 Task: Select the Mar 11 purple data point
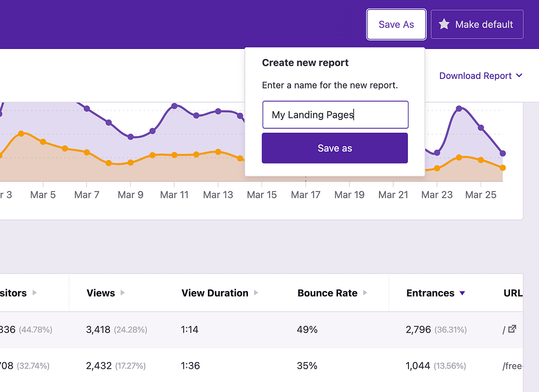click(174, 106)
